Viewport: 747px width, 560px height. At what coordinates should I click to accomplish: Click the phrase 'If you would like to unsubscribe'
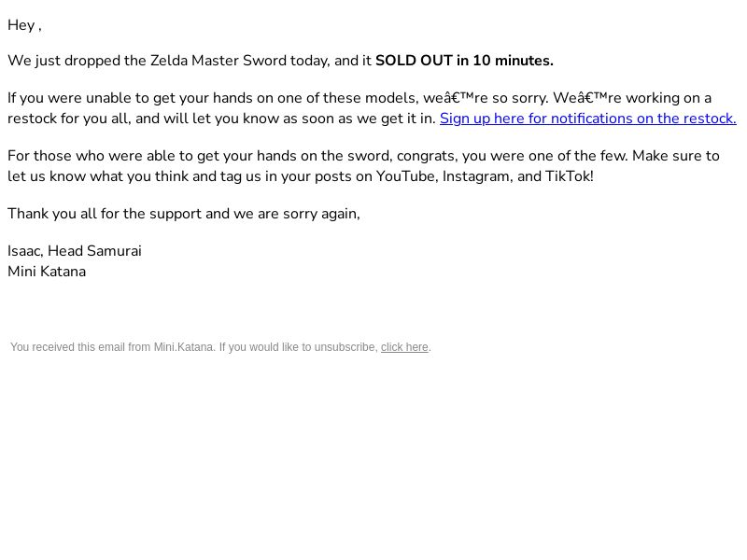(299, 347)
